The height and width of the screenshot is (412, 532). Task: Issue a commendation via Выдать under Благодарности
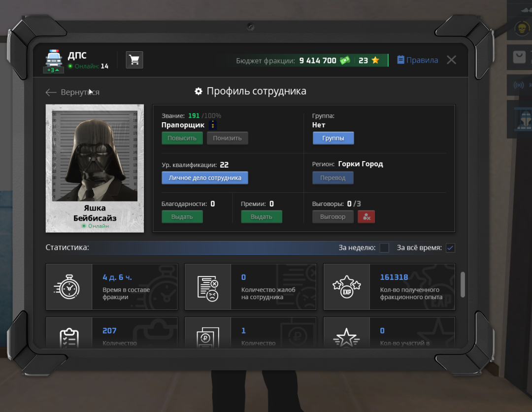pyautogui.click(x=182, y=217)
